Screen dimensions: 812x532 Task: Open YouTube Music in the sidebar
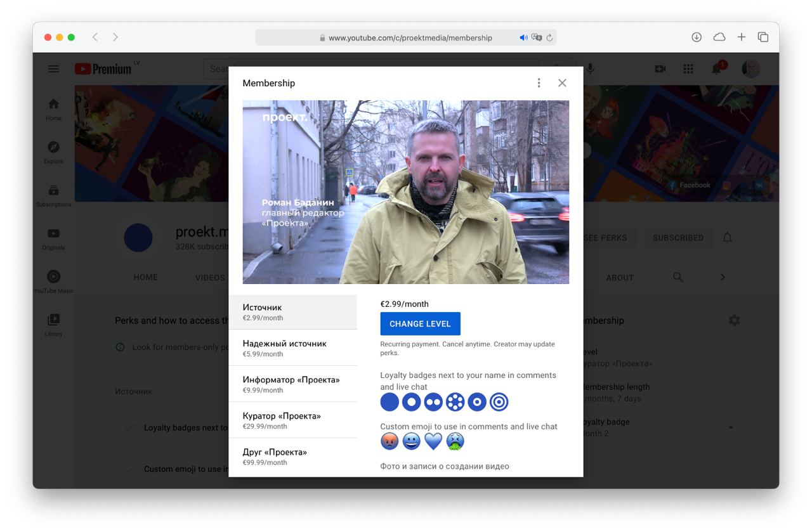[53, 282]
